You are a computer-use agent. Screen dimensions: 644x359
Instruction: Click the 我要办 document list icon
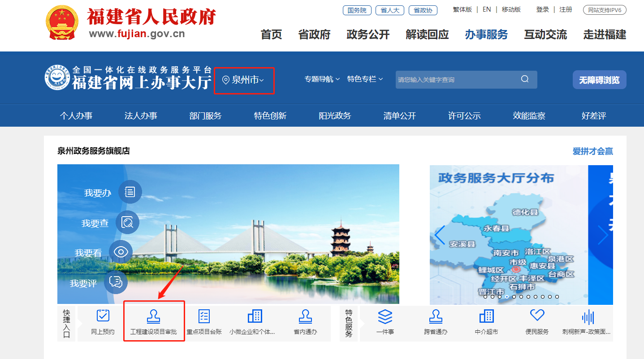(x=130, y=192)
